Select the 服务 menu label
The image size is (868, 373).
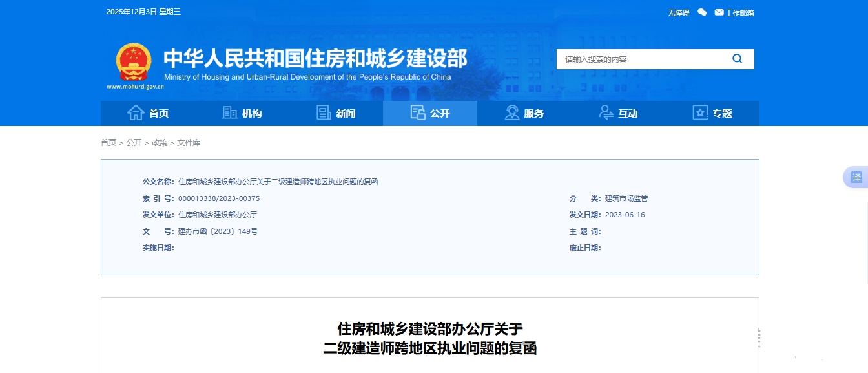(x=534, y=114)
